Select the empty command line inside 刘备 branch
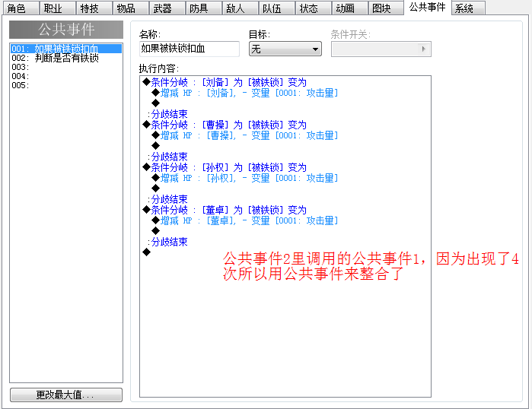This screenshot has width=532, height=409. click(156, 103)
